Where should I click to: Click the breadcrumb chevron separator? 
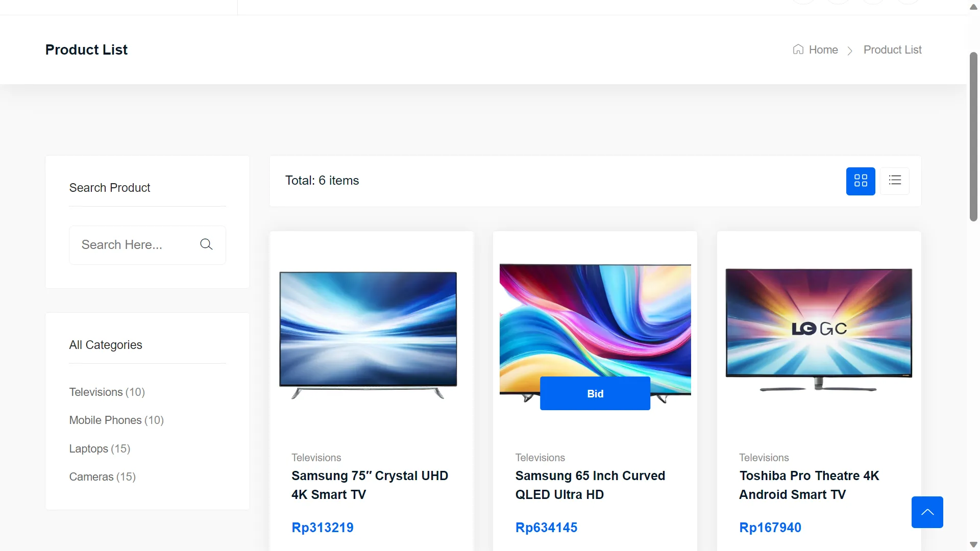[x=850, y=51]
